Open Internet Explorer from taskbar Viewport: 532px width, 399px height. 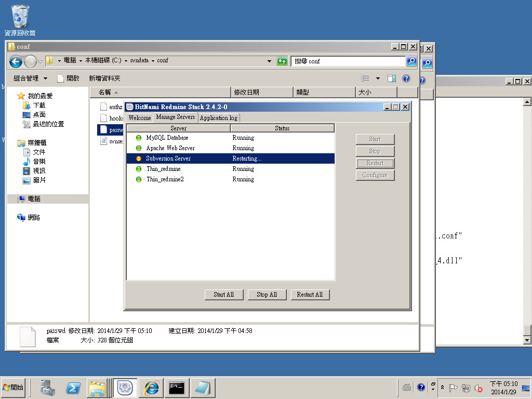pyautogui.click(x=151, y=388)
